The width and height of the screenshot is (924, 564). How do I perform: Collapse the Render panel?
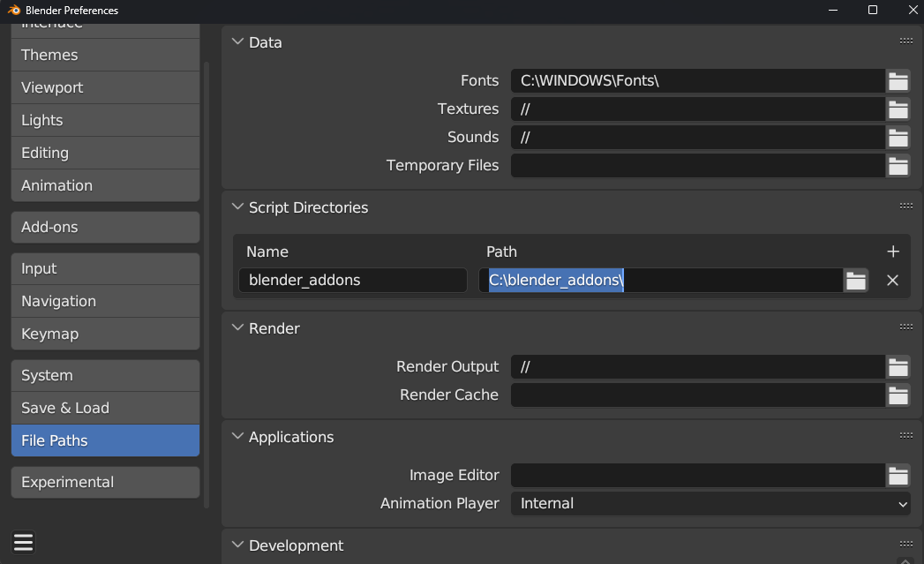click(x=237, y=327)
